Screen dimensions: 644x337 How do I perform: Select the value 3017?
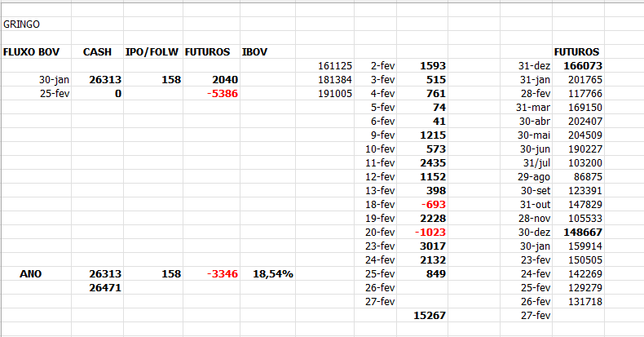coord(422,246)
